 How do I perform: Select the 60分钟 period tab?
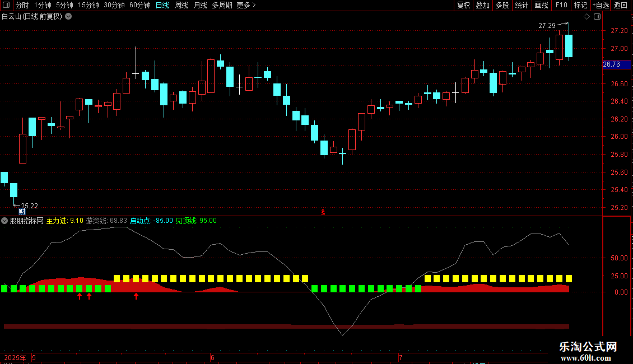[140, 5]
